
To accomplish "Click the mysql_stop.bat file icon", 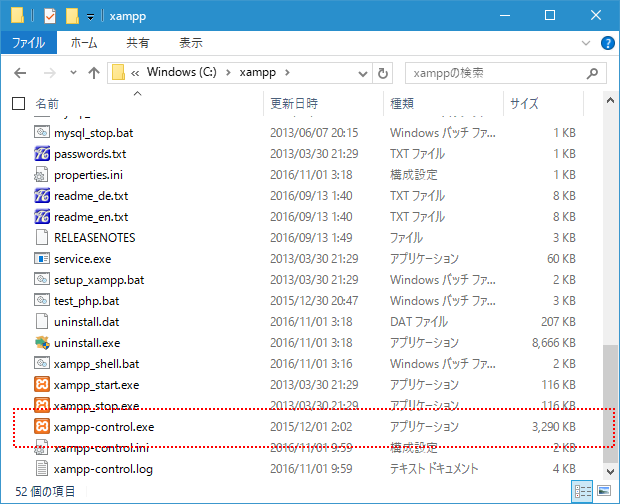I will click(x=42, y=132).
